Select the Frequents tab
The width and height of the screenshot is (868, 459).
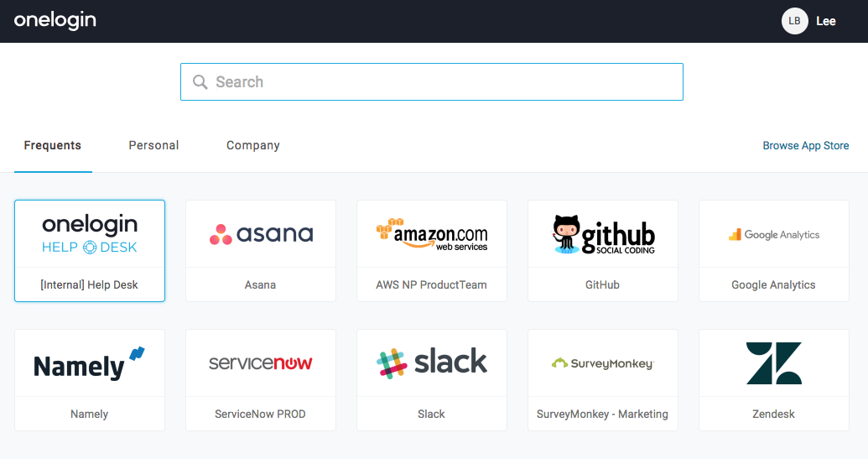[53, 145]
